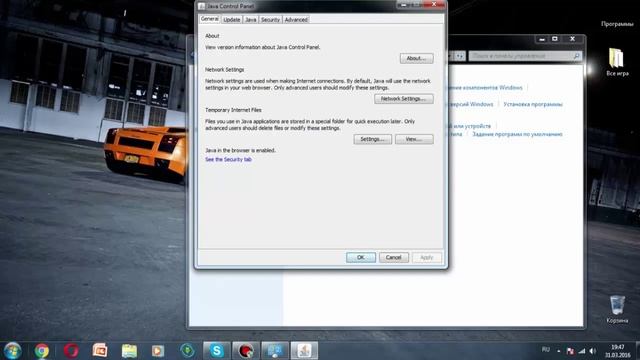Open the Opera browser taskbar icon
The height and width of the screenshot is (360, 640).
click(71, 351)
